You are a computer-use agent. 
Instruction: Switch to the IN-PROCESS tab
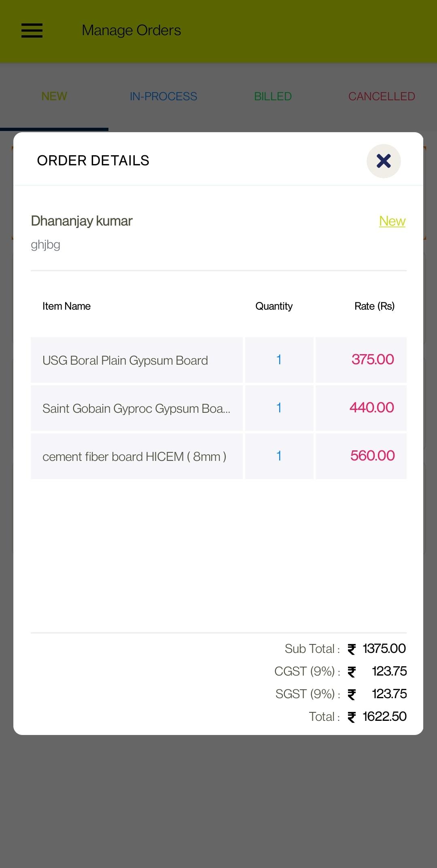[x=163, y=96]
